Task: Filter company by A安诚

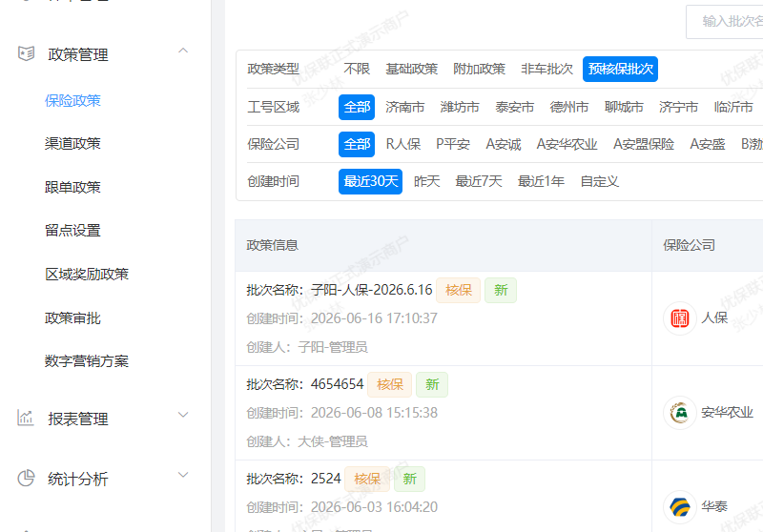Action: coord(504,144)
